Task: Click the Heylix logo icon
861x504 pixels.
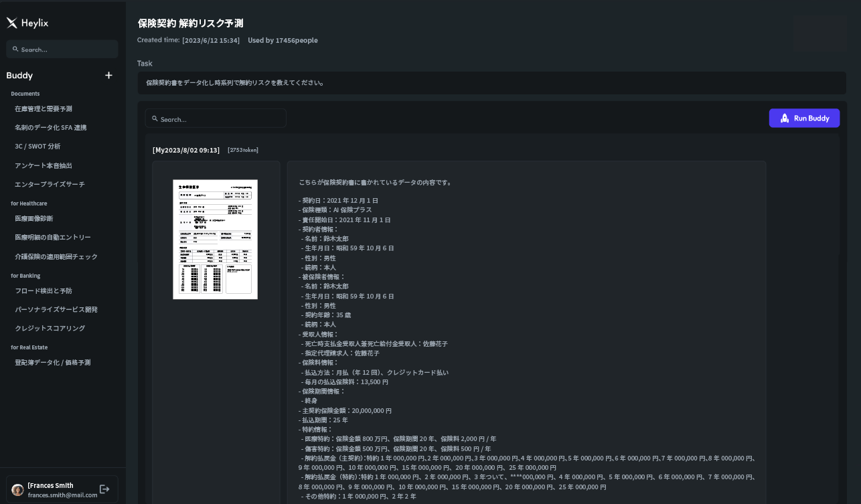Action: point(11,23)
